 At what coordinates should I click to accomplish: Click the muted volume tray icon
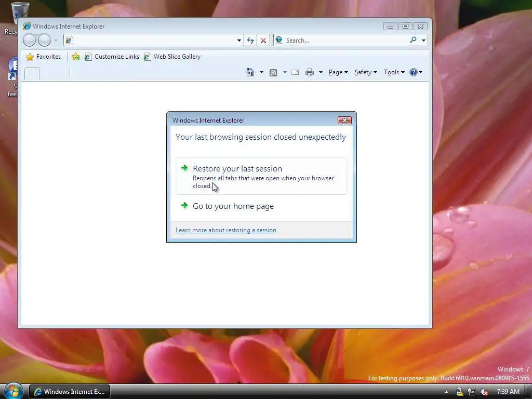[x=484, y=392]
